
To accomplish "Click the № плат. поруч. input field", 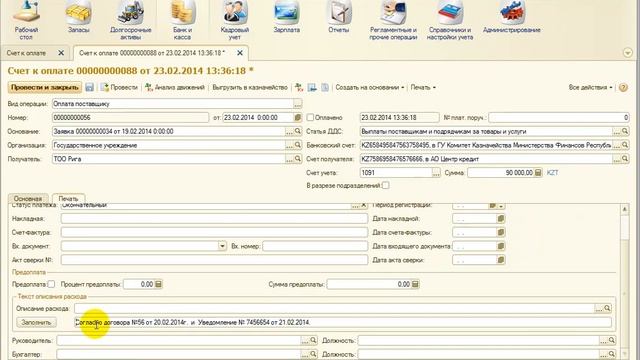I will (559, 118).
